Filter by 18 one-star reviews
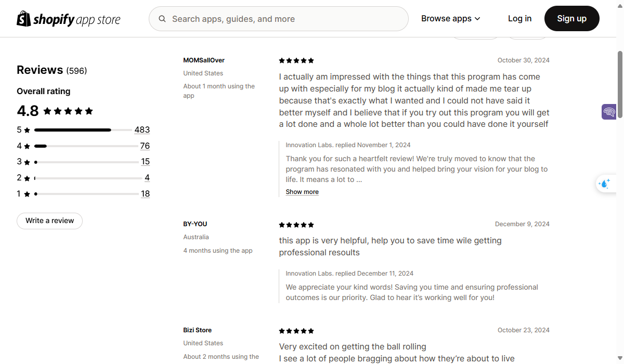 click(145, 194)
